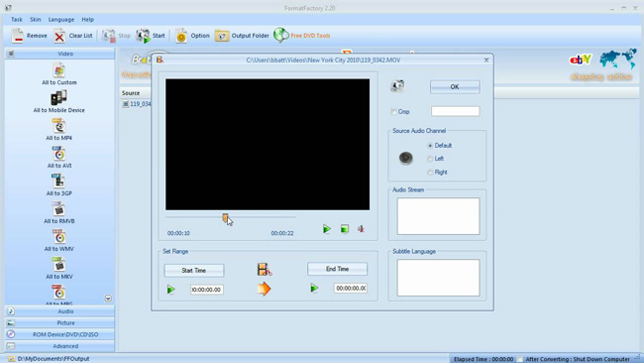Open the Language menu

point(61,19)
